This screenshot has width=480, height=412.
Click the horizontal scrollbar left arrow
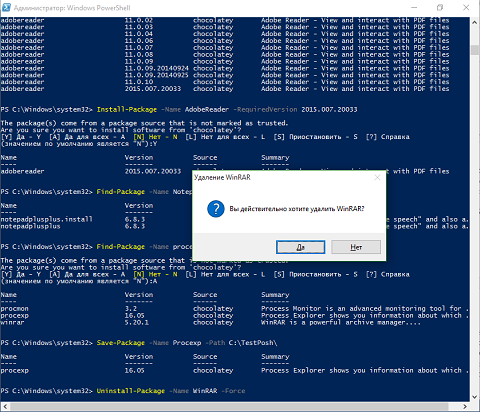[x=5, y=406]
